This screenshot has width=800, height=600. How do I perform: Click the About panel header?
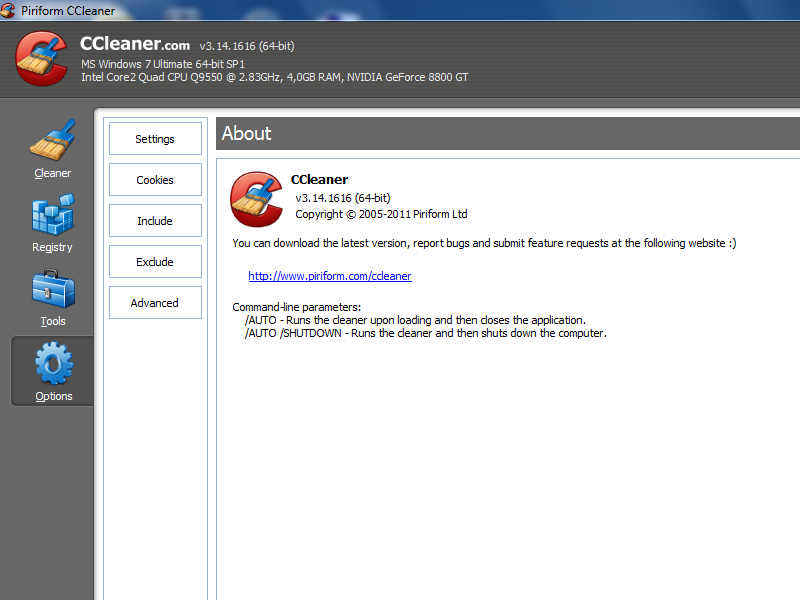click(246, 133)
